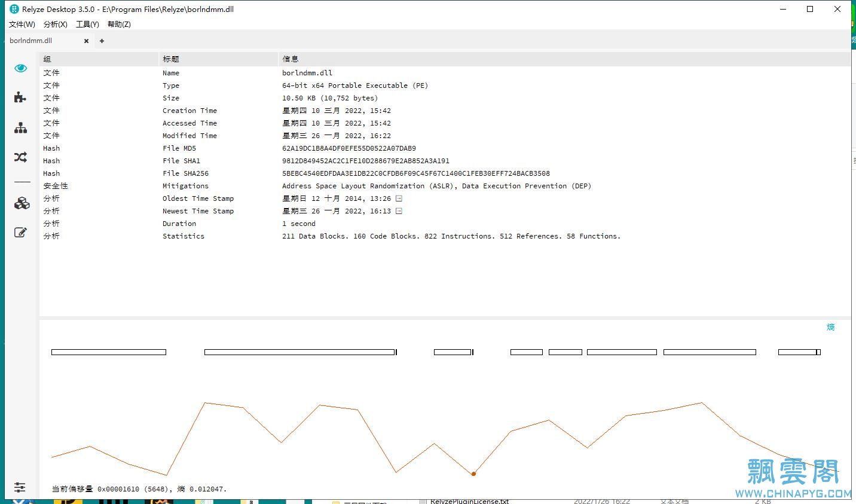Open the 文件(W) menu

pos(22,25)
